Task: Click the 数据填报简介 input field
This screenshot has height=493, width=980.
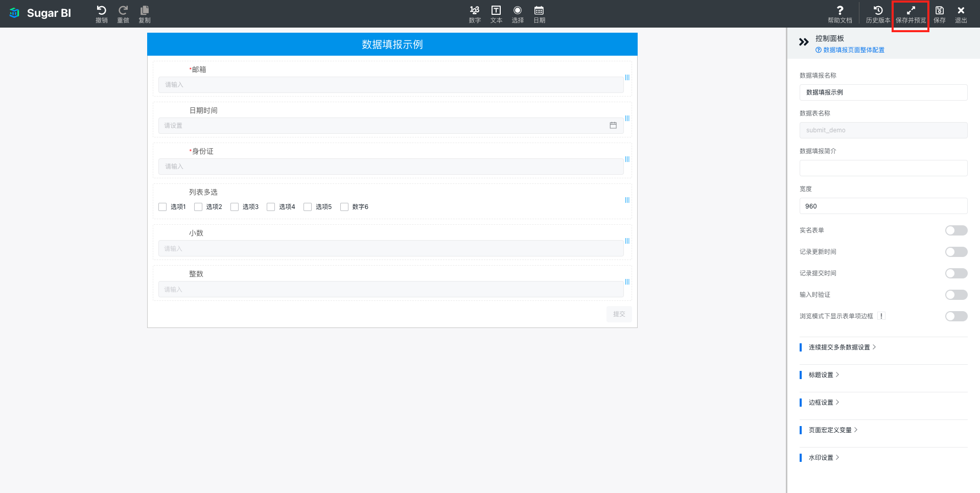Action: coord(883,168)
